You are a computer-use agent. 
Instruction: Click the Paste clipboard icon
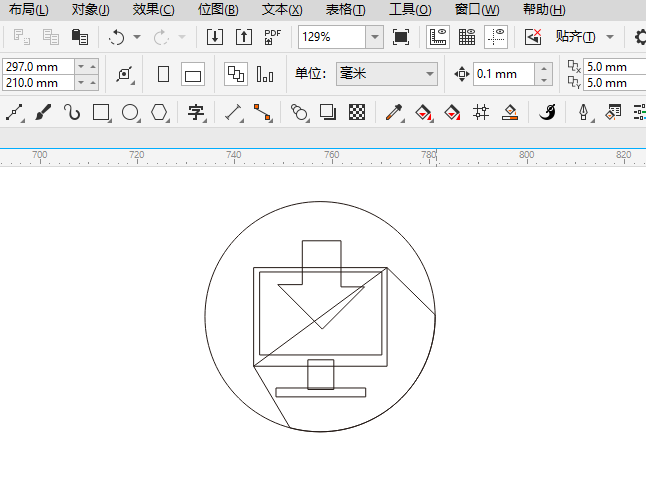click(x=80, y=37)
